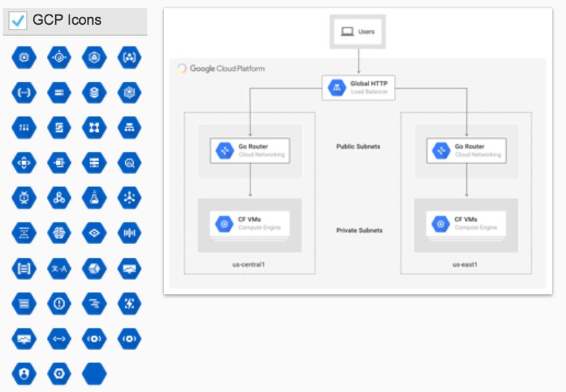The image size is (566, 392).
Task: Click the Private Subnets label
Action: click(359, 230)
